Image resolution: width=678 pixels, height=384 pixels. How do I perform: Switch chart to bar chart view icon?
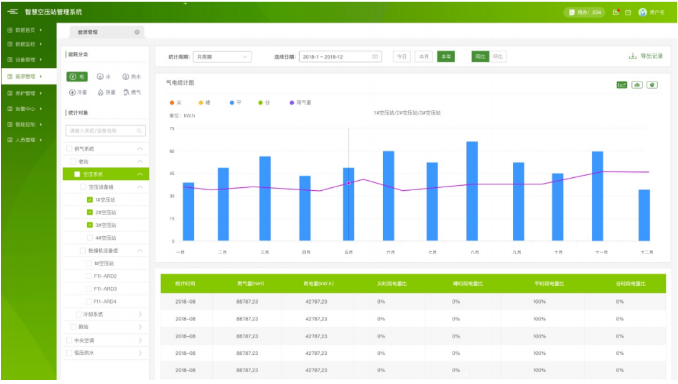[636, 85]
